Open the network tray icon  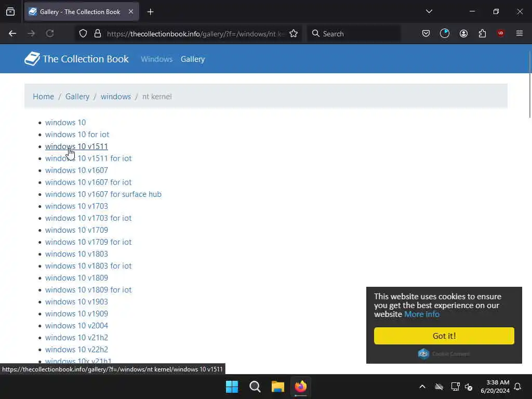point(455,387)
